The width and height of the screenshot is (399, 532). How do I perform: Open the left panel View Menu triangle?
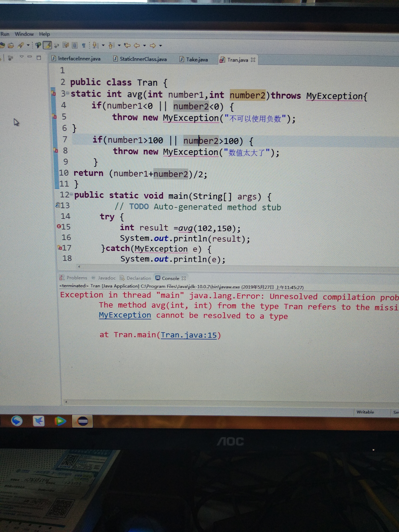[x=22, y=57]
